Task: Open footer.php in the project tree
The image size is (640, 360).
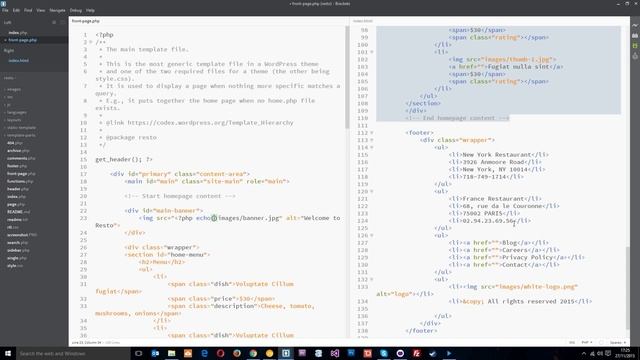Action: (16, 166)
